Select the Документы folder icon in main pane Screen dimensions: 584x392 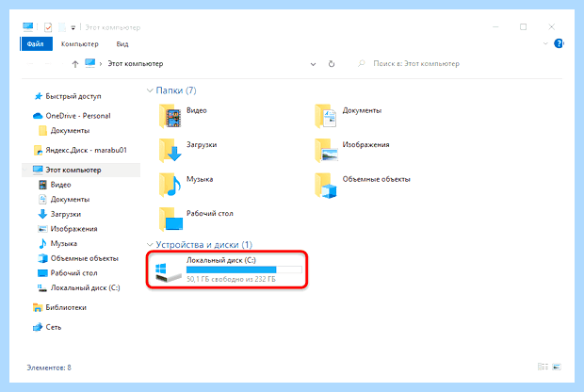click(326, 117)
